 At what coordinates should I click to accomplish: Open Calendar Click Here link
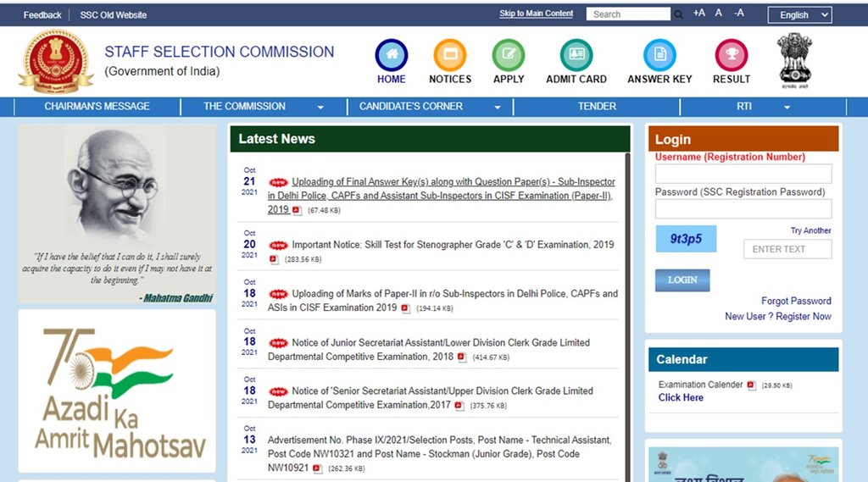click(681, 397)
